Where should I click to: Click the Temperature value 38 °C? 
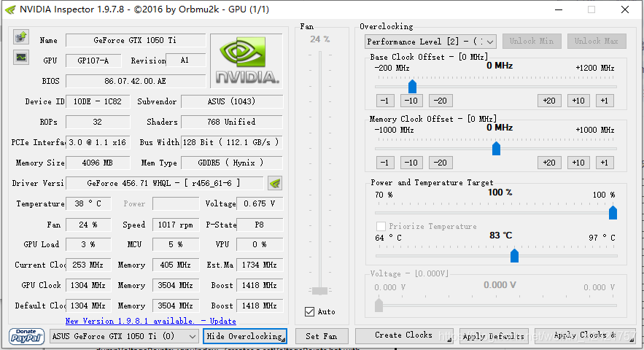coord(88,203)
